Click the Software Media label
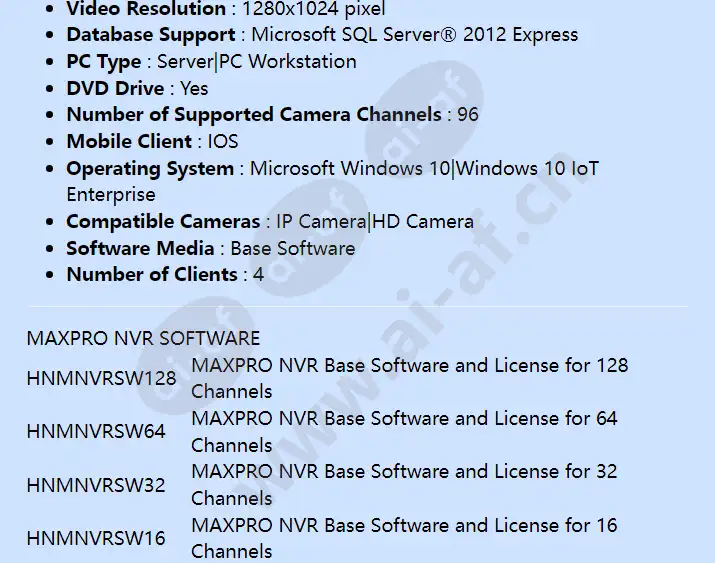The width and height of the screenshot is (715, 563). [140, 248]
